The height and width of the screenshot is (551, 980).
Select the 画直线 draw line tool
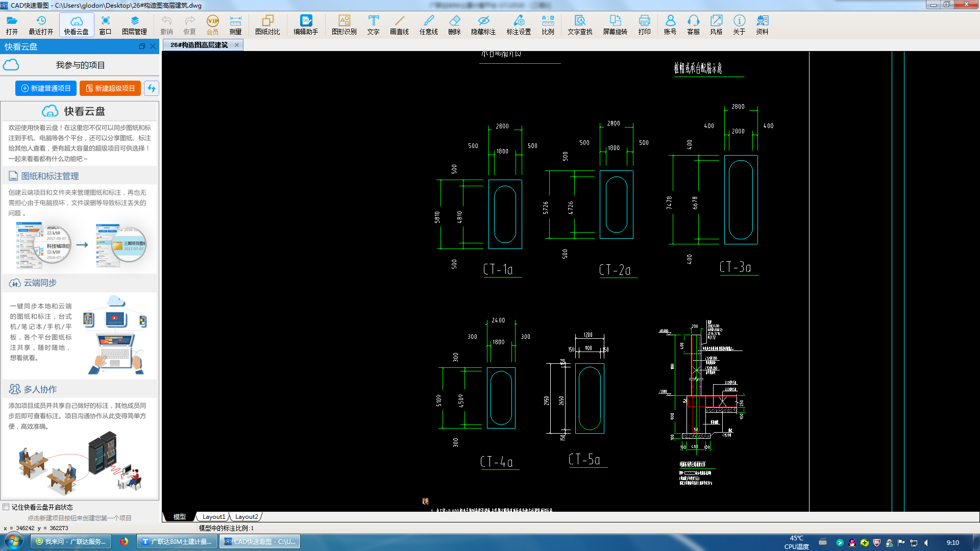pyautogui.click(x=399, y=24)
